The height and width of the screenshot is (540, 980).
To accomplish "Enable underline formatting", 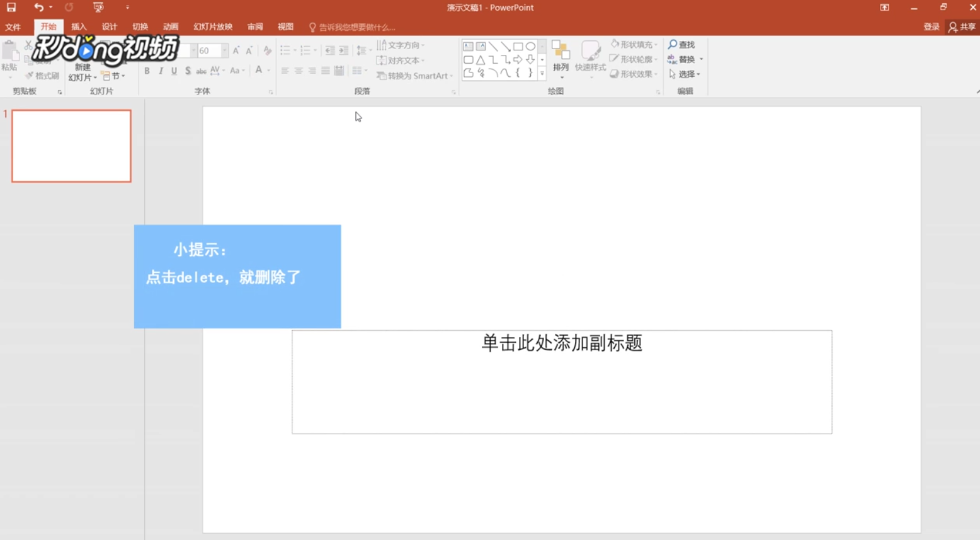I will tap(173, 71).
